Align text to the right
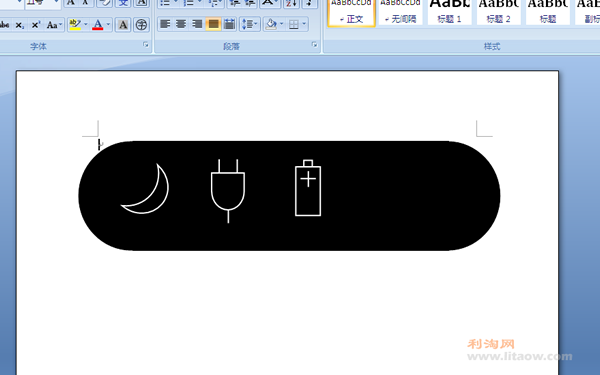The height and width of the screenshot is (375, 600). tap(197, 24)
